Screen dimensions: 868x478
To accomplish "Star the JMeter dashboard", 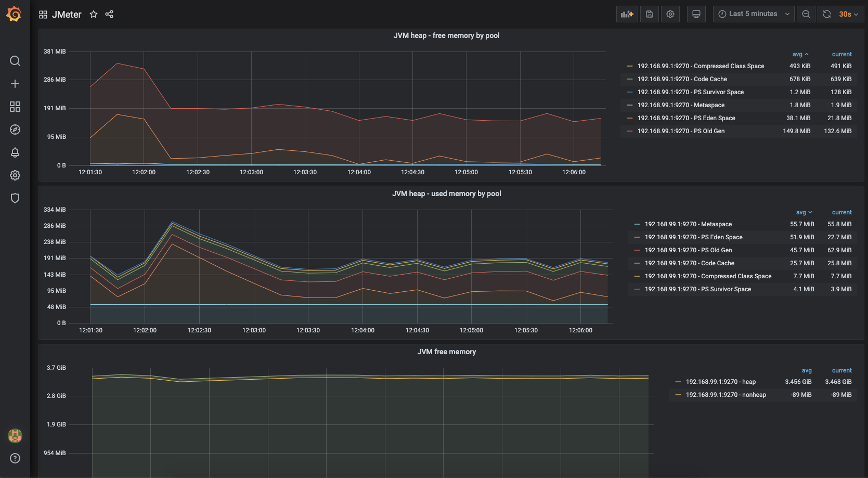I will tap(94, 14).
